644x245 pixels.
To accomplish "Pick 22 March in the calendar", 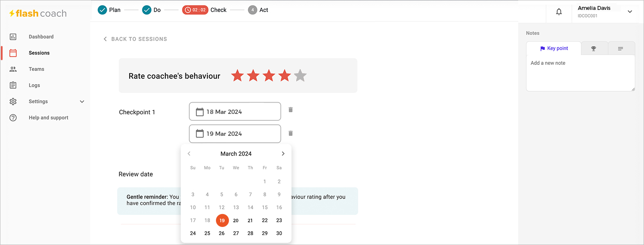I will coord(264,220).
